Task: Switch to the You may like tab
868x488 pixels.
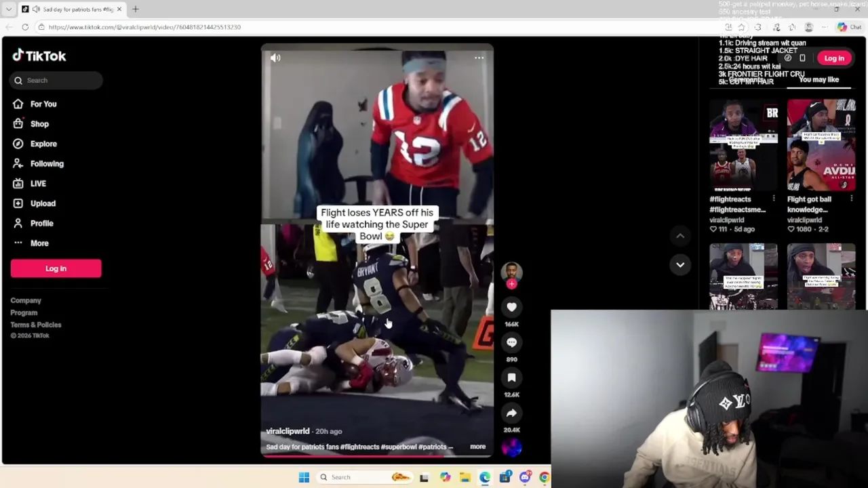Action: 818,79
